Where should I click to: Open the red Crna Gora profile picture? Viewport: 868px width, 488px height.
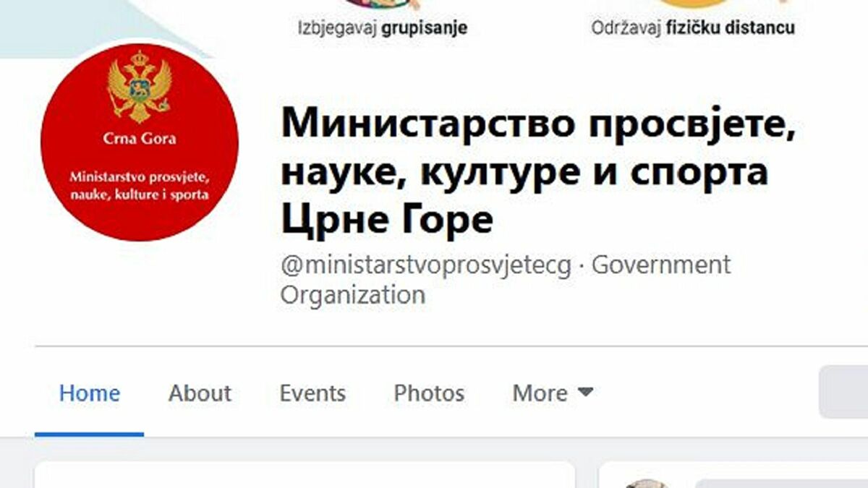click(x=140, y=142)
